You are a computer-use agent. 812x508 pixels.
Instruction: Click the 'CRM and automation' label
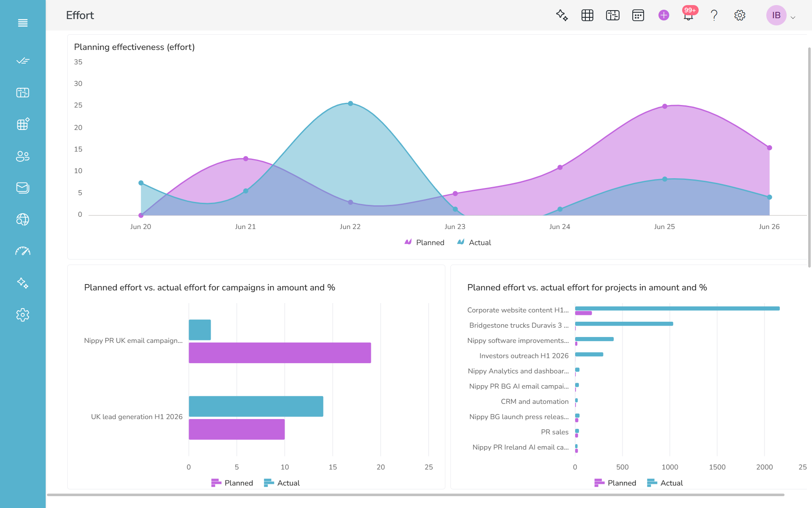pos(535,402)
